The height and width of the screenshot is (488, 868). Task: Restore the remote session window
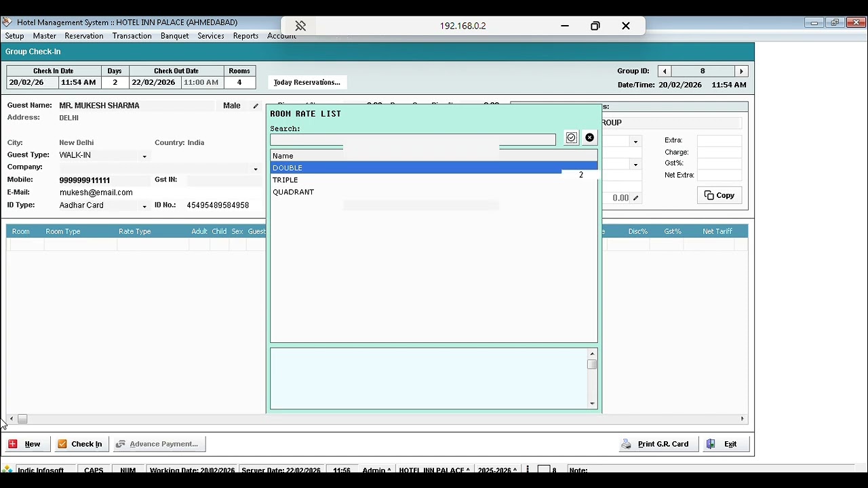point(595,26)
